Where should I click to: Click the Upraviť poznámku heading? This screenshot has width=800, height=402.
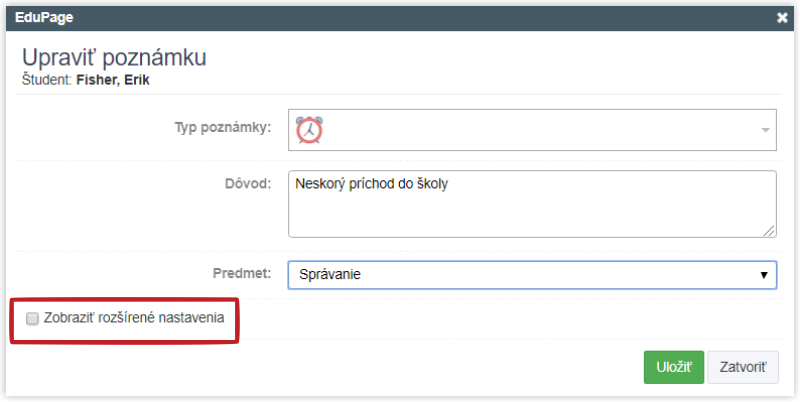(x=114, y=58)
